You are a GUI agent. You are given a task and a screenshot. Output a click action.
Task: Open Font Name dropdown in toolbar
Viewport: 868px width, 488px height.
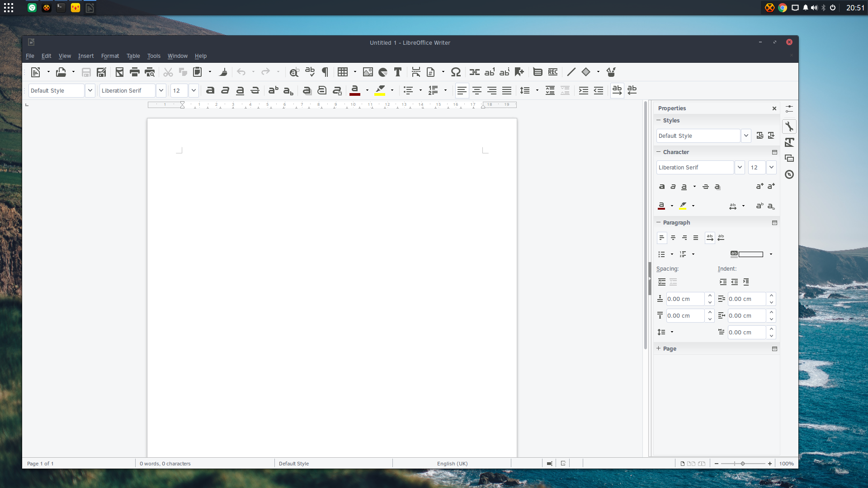(161, 90)
